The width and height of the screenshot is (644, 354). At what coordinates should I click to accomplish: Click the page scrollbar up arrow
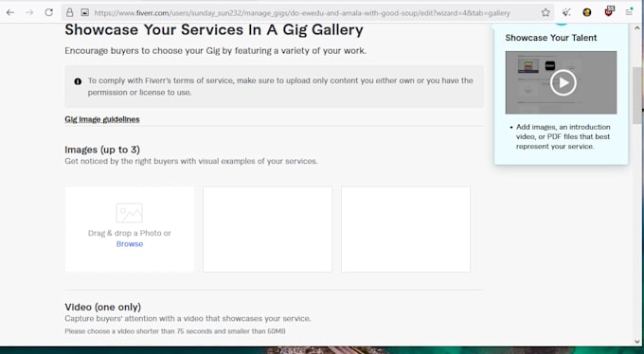(637, 28)
